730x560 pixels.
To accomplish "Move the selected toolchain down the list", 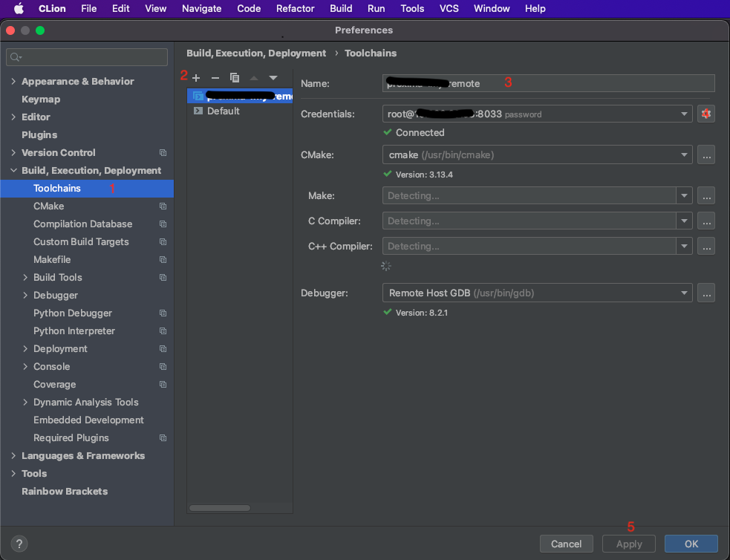I will (273, 77).
